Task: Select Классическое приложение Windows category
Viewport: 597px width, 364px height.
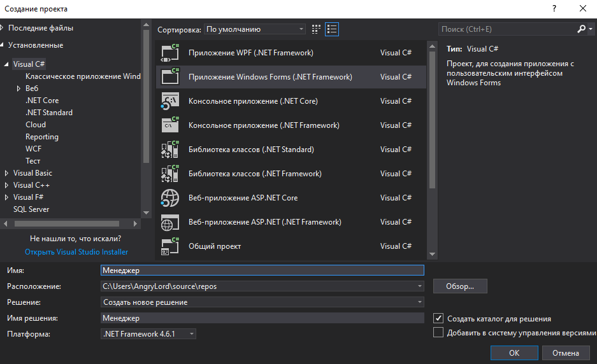Action: 83,76
